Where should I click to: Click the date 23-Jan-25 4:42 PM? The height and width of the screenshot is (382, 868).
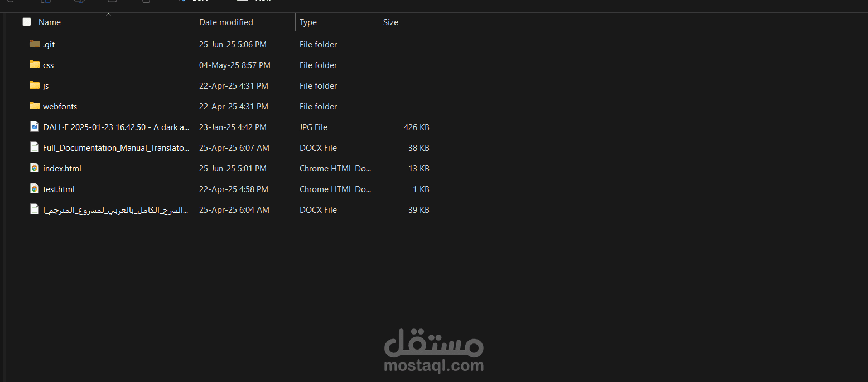[x=233, y=127]
